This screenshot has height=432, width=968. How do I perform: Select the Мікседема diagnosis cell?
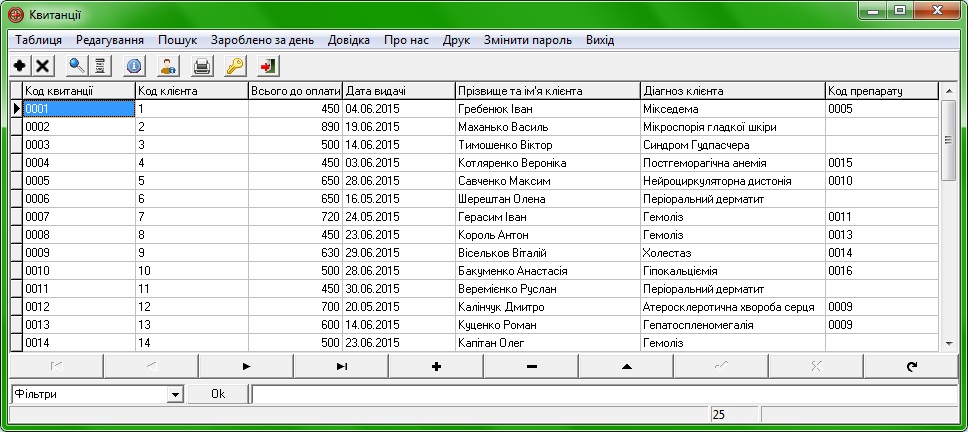pos(733,109)
